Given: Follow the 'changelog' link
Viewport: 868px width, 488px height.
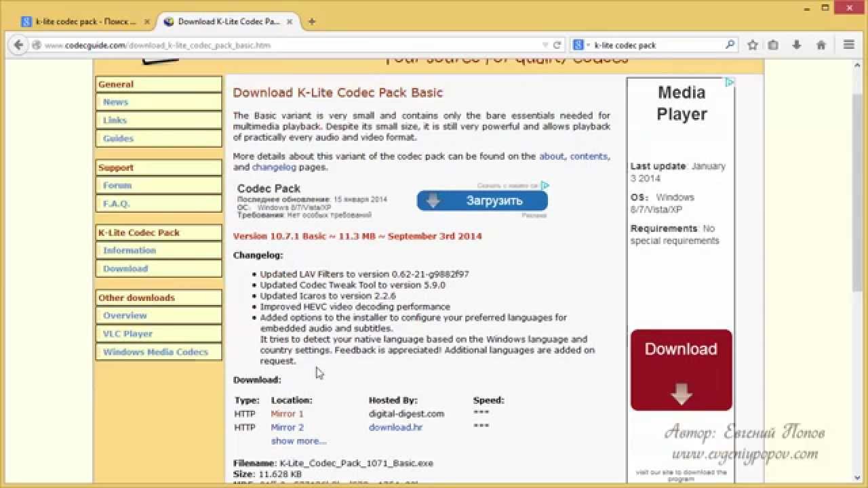Looking at the screenshot, I should click(x=275, y=167).
